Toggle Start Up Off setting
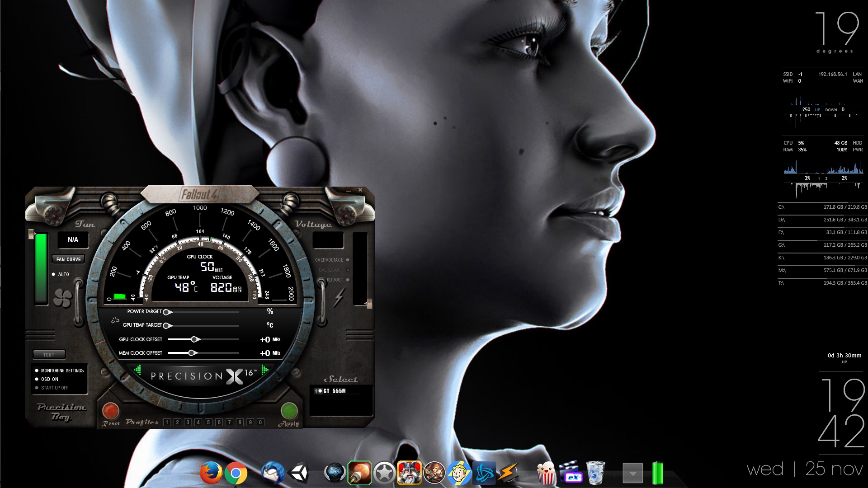This screenshot has width=868, height=488. pyautogui.click(x=52, y=388)
